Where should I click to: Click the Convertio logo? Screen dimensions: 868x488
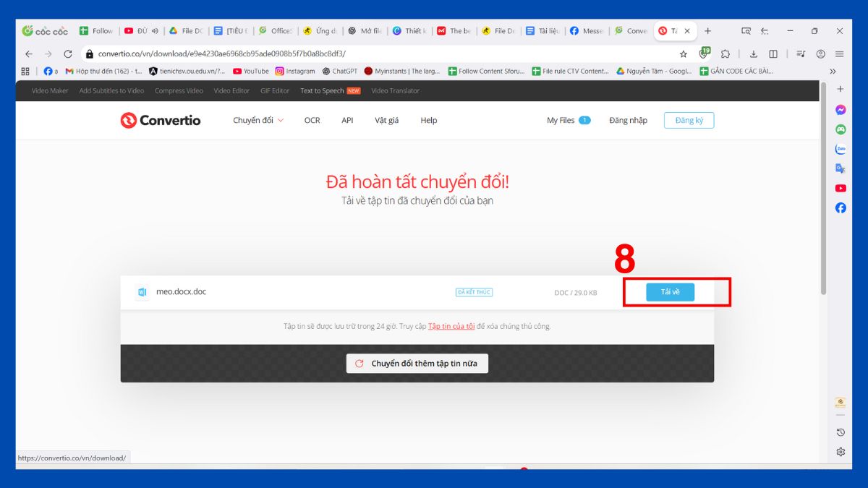click(x=160, y=121)
